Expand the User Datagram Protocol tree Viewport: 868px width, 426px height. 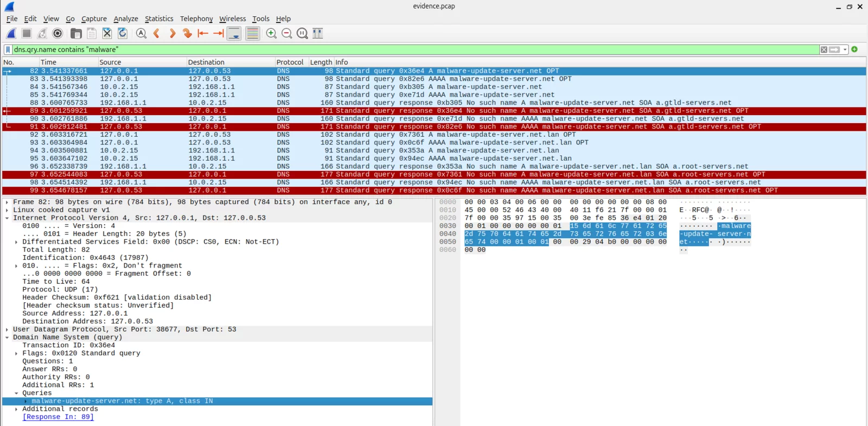tap(7, 329)
